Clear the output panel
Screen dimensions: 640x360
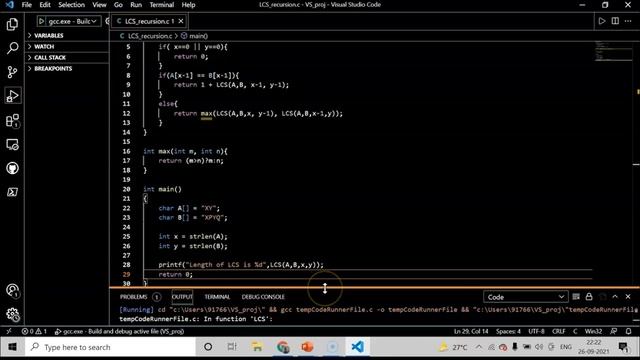(576, 297)
